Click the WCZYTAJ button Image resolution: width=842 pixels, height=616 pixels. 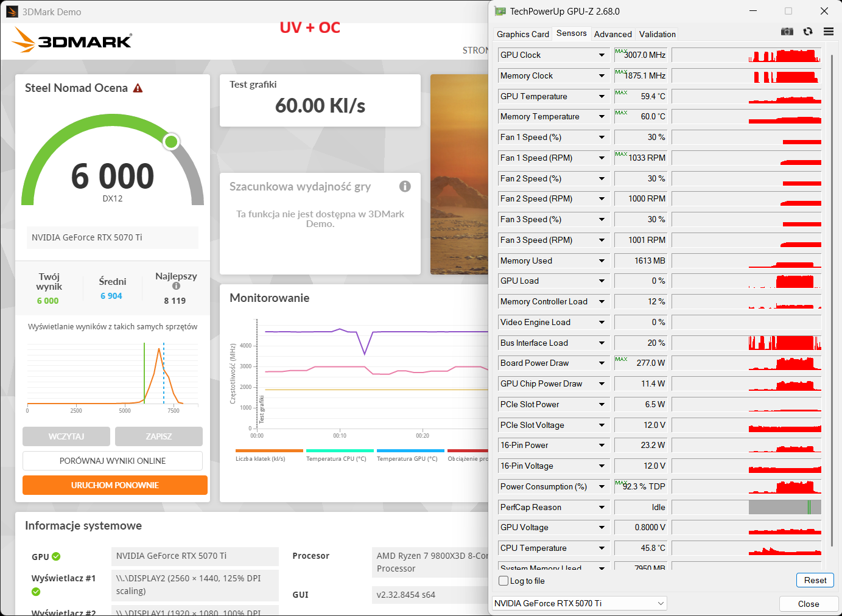[66, 436]
